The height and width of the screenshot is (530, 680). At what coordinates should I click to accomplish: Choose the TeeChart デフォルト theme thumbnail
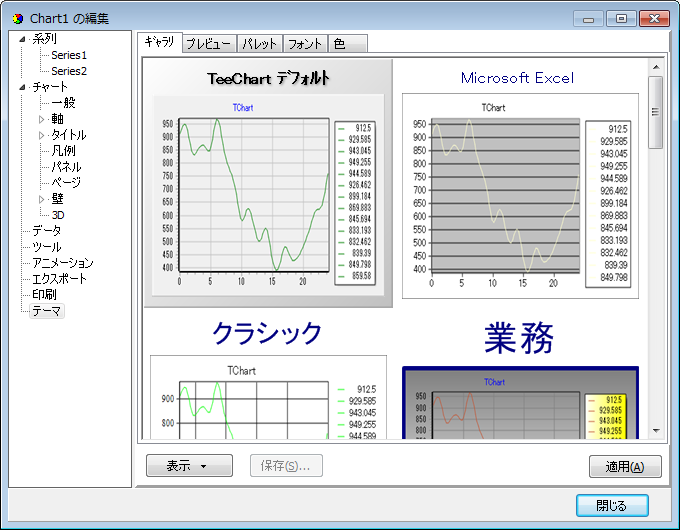pos(268,183)
